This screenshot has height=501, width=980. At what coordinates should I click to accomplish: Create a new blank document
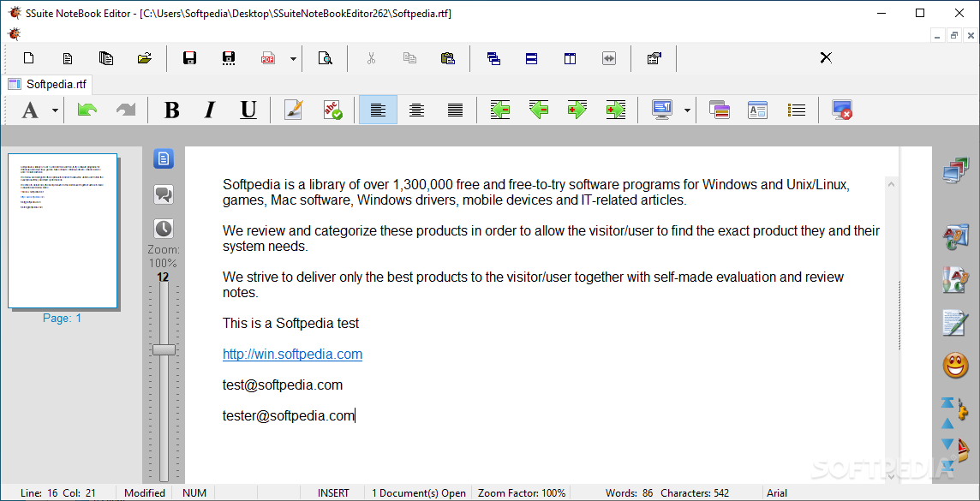(28, 59)
